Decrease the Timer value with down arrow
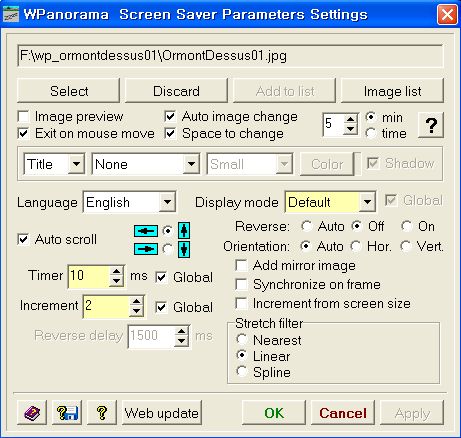The width and height of the screenshot is (461, 438). tap(116, 281)
